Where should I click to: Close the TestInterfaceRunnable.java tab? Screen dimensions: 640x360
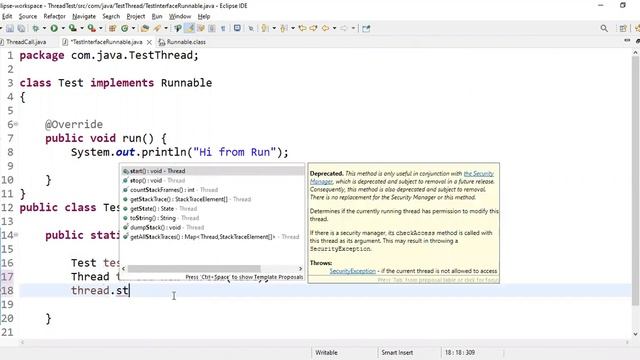pos(149,42)
